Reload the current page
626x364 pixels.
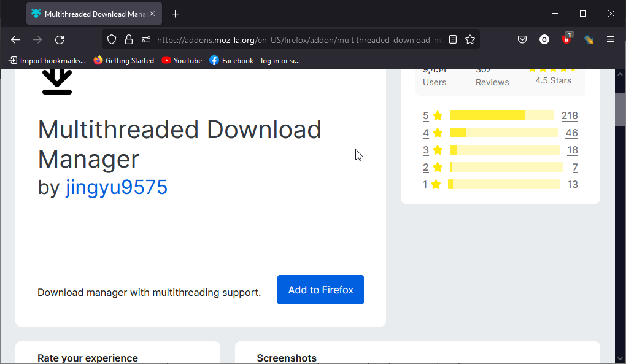pyautogui.click(x=60, y=39)
